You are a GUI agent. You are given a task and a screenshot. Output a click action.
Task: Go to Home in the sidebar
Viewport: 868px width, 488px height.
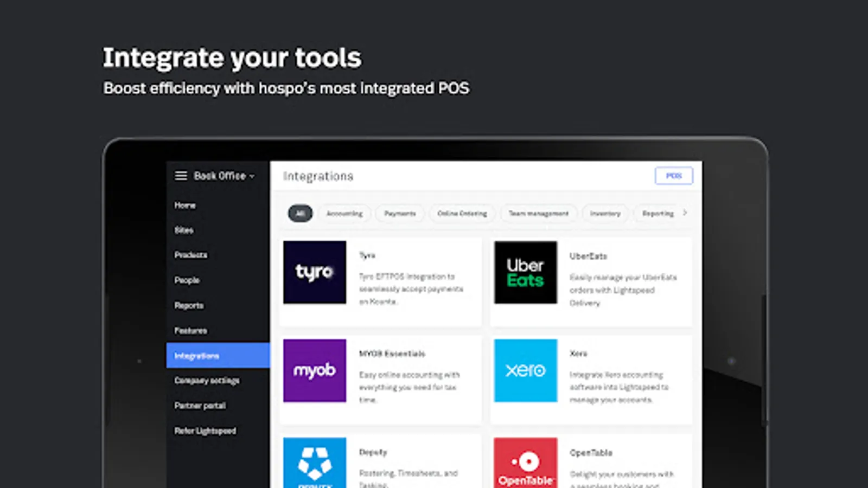[185, 206]
